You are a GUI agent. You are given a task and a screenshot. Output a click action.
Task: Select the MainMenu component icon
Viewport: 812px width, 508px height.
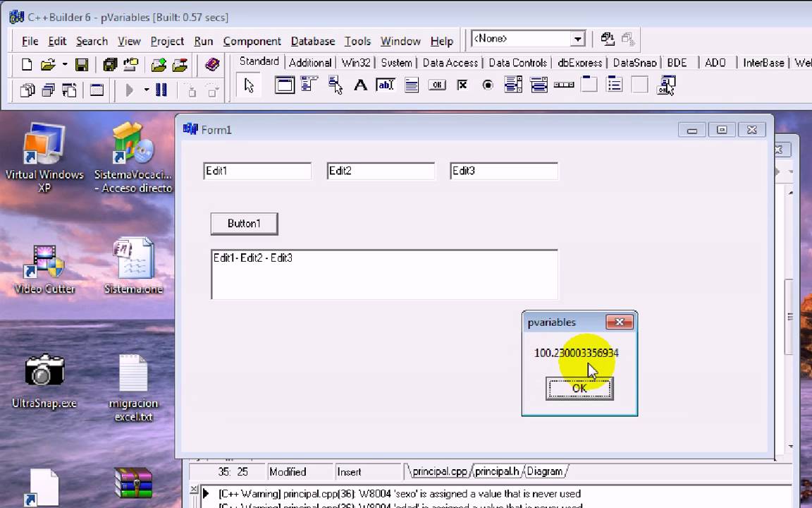tap(309, 85)
